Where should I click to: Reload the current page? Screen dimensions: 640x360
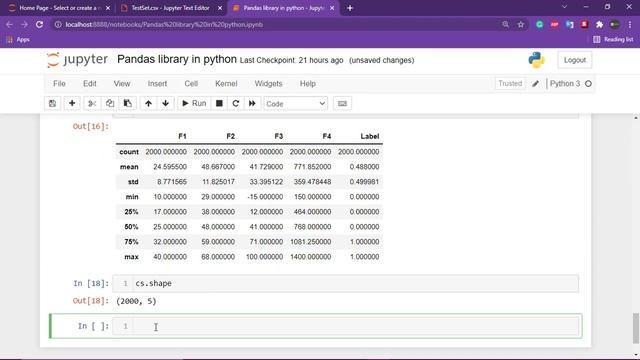coord(39,24)
